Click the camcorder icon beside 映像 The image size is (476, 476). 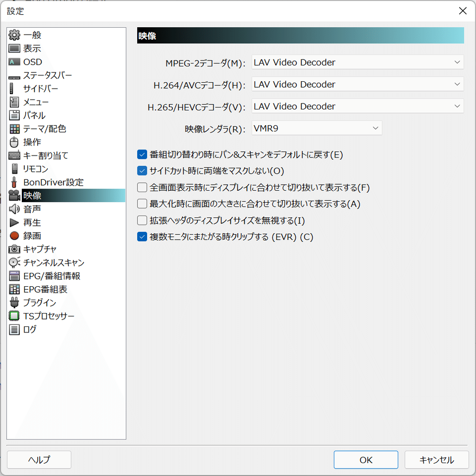click(14, 196)
